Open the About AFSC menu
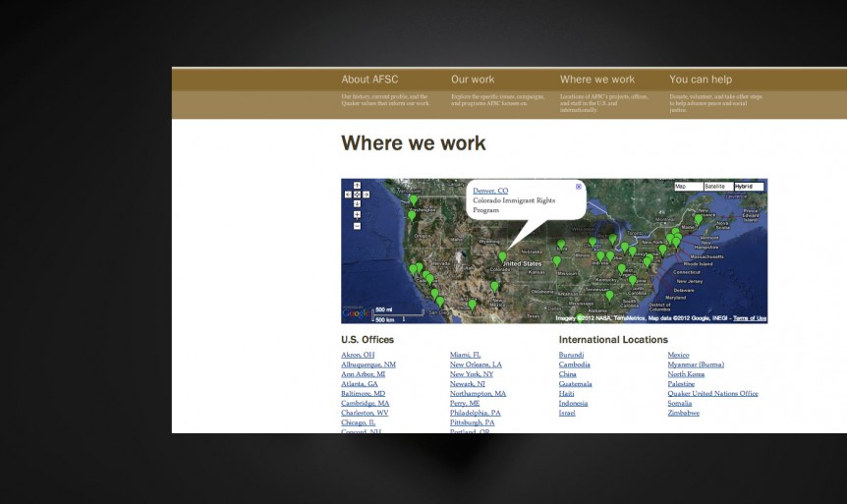This screenshot has width=847, height=504. (x=369, y=80)
